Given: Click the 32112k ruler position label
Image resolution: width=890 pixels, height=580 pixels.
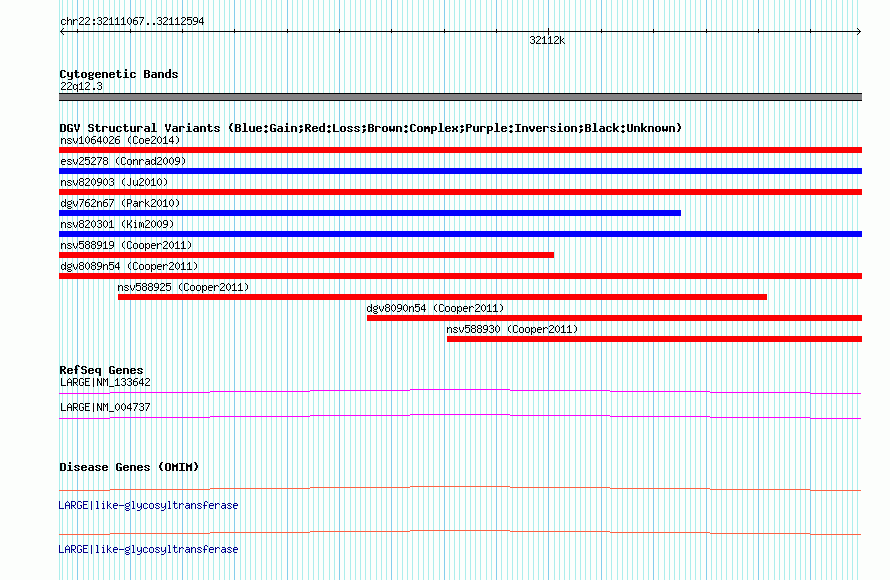Looking at the screenshot, I should (547, 40).
